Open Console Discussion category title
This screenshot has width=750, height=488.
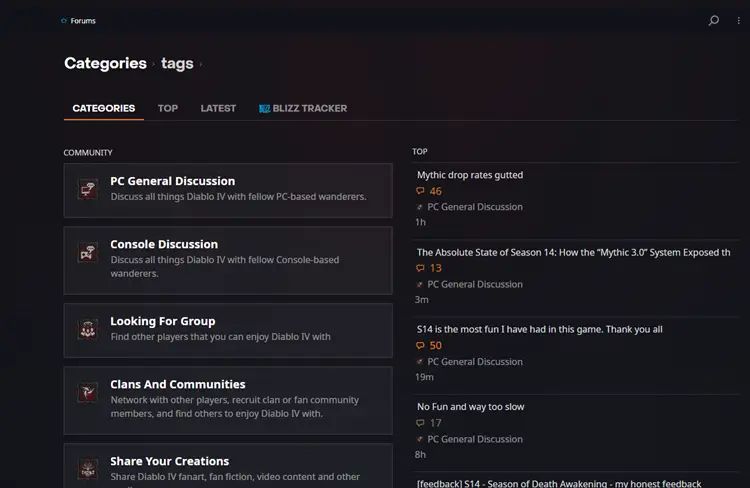click(x=164, y=244)
